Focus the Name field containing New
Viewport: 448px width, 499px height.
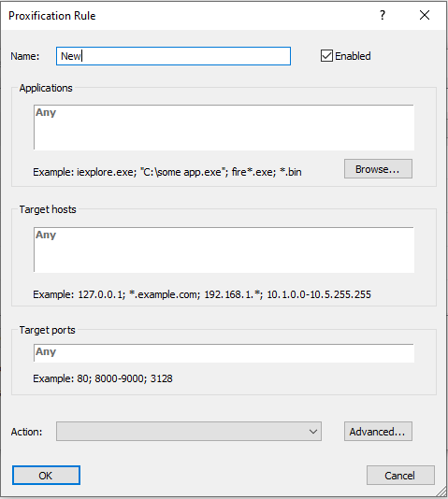pos(174,56)
